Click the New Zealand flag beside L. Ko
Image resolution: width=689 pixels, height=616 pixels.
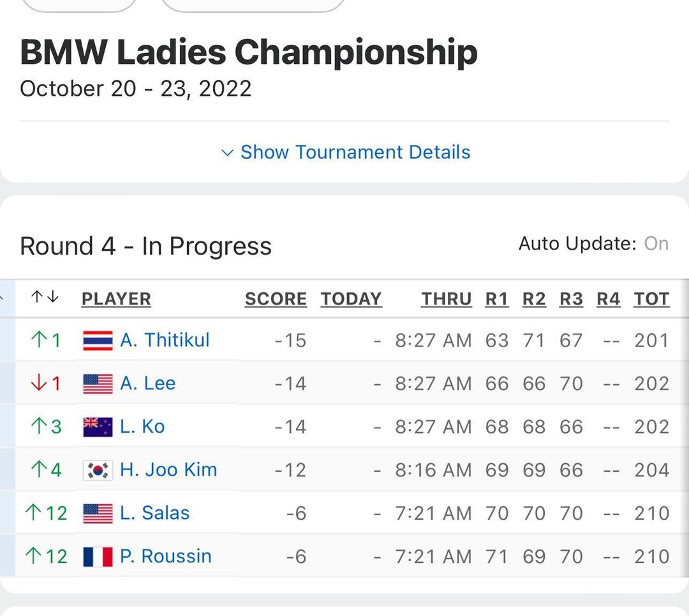coord(98,427)
